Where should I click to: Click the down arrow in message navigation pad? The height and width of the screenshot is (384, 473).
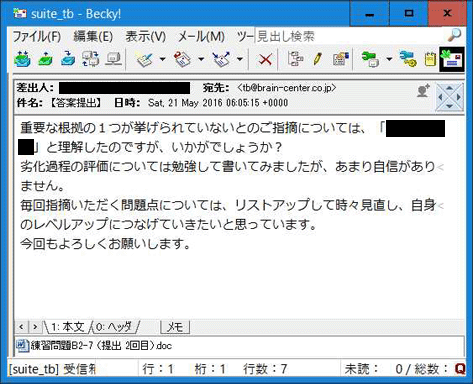(x=449, y=106)
